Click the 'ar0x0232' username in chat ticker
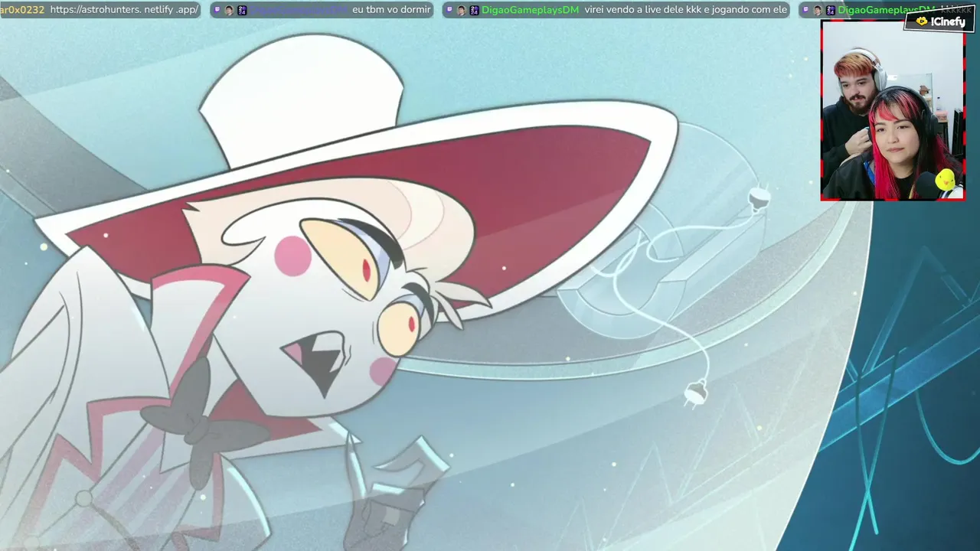Viewport: 980px width, 551px height. pyautogui.click(x=22, y=10)
